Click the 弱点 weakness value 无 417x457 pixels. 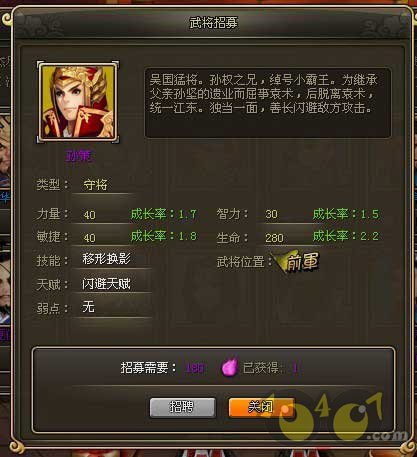(x=88, y=307)
